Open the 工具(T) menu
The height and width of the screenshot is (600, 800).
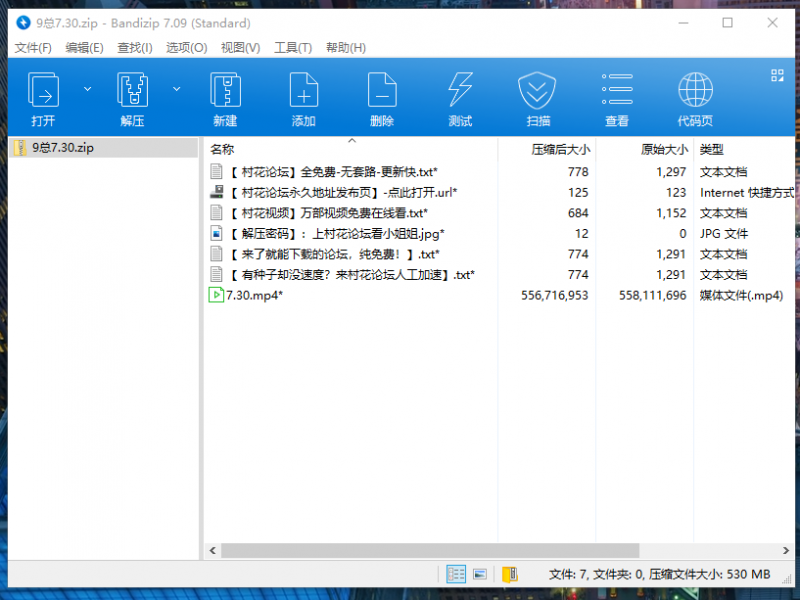[x=293, y=47]
